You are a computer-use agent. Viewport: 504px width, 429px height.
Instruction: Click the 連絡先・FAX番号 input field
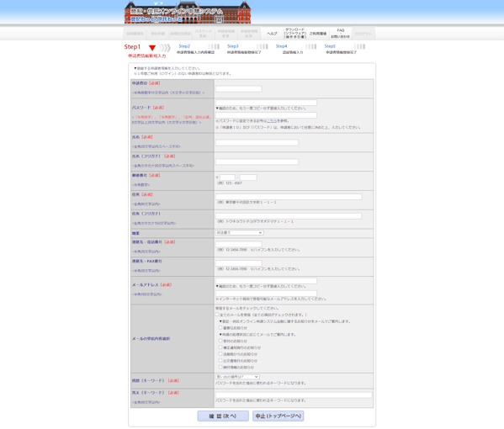(x=238, y=263)
